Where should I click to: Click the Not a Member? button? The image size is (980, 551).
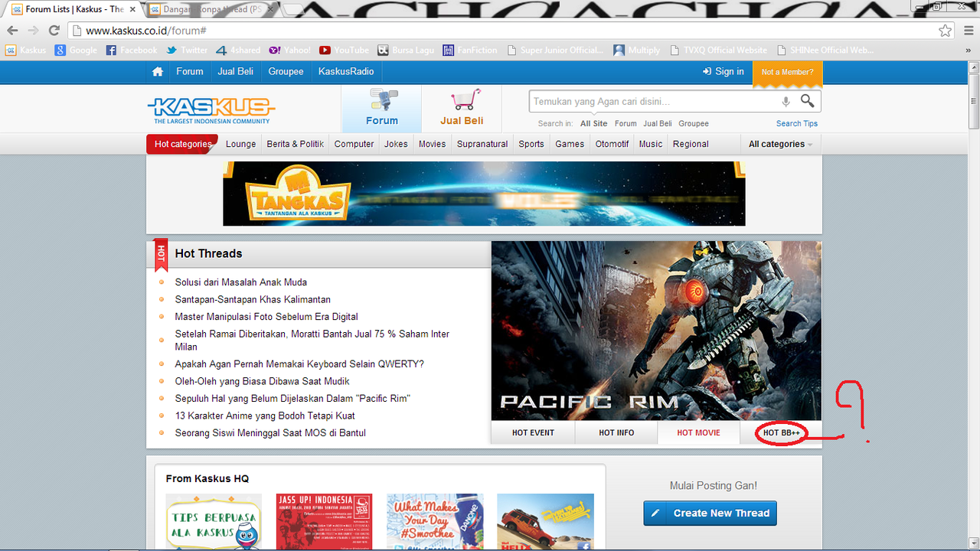click(x=787, y=72)
